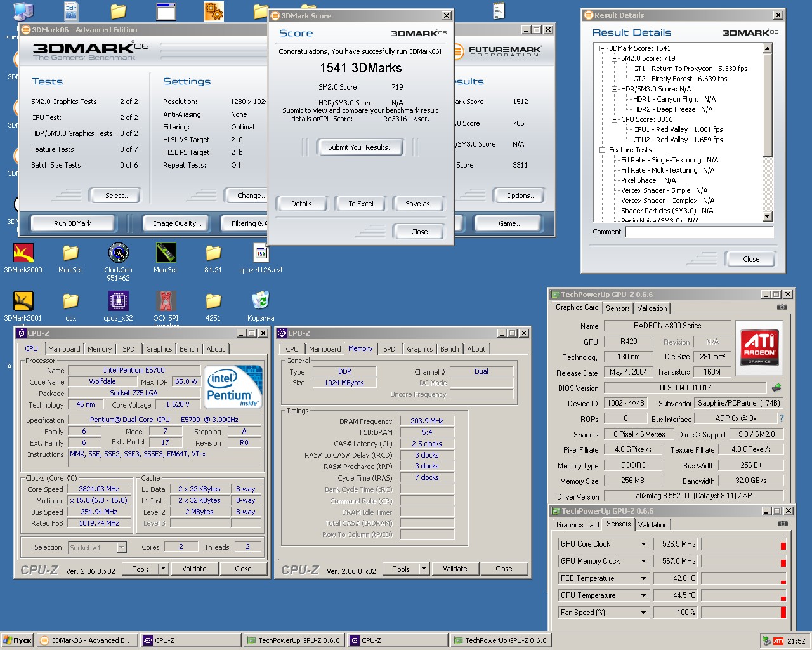Screen dimensions: 812x650
Task: Collapse the HDR/SM3.0 Score tree node
Action: click(615, 89)
